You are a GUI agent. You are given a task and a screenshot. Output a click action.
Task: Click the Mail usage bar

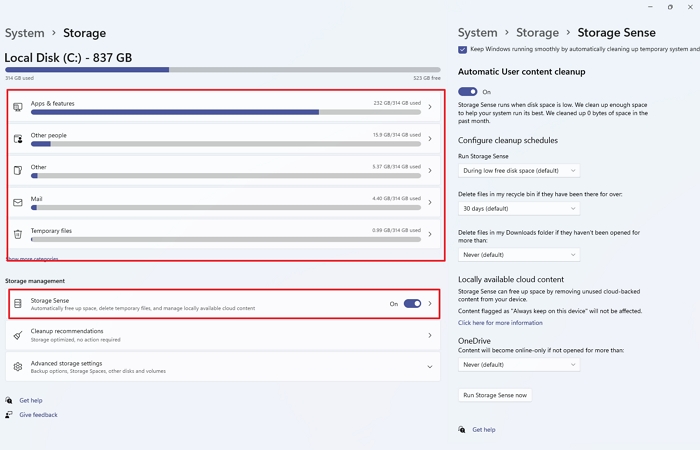(226, 208)
